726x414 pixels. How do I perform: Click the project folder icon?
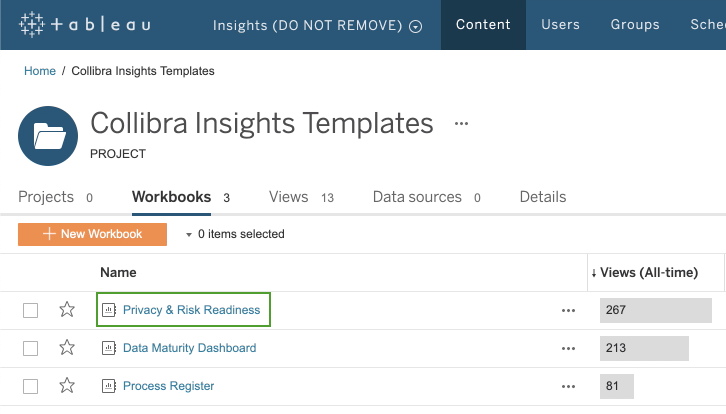point(48,135)
